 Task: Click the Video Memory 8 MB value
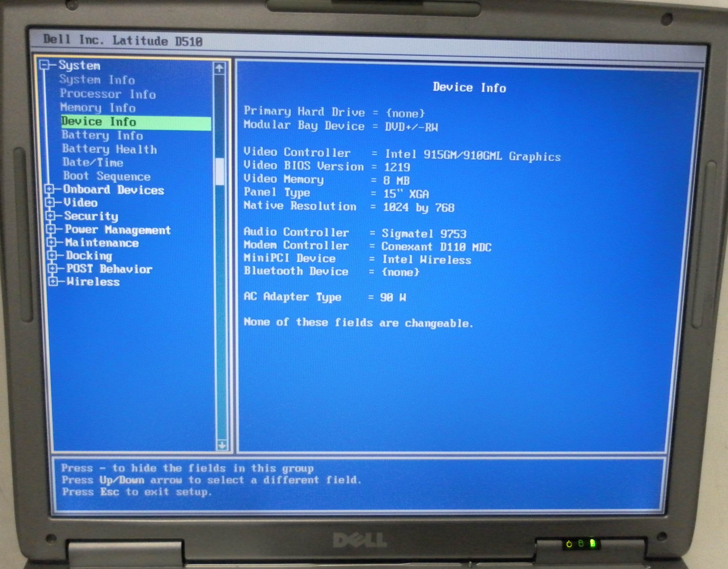[396, 180]
